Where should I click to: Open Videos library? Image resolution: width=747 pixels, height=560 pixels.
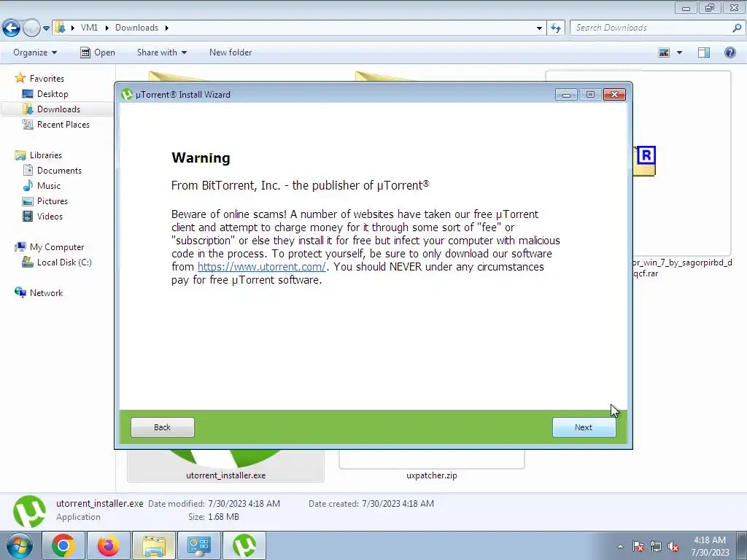[50, 216]
